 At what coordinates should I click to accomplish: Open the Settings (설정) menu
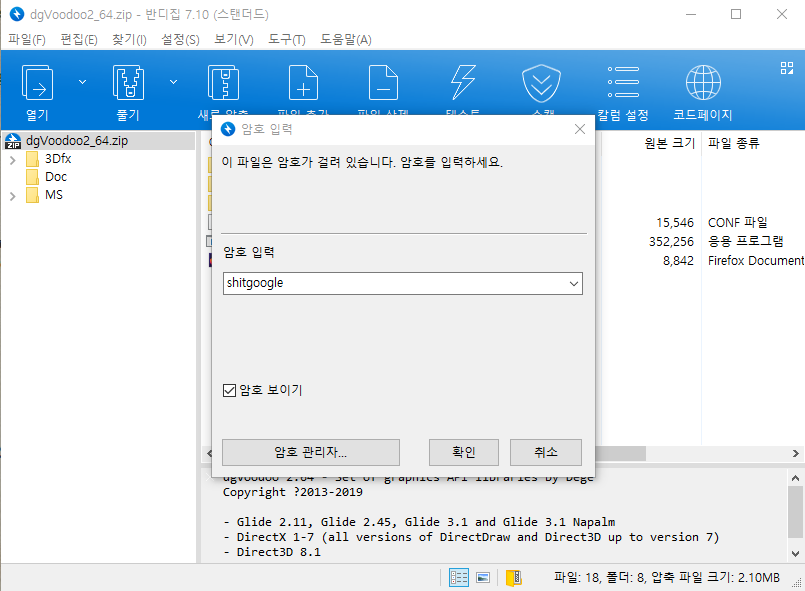point(180,40)
